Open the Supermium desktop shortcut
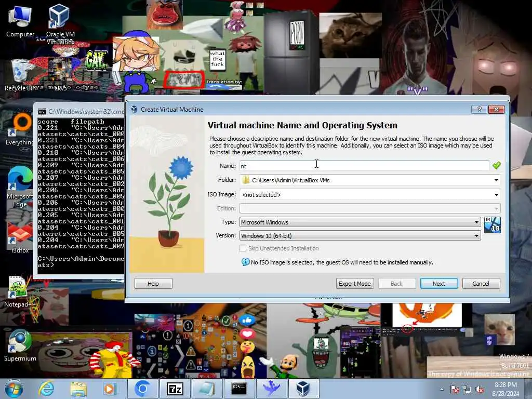532x399 pixels. (20, 344)
